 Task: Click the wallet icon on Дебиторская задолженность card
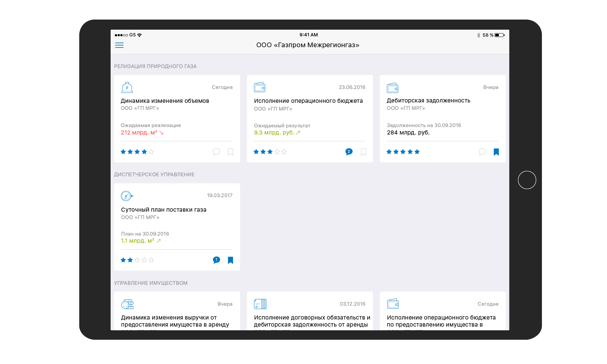(x=393, y=88)
